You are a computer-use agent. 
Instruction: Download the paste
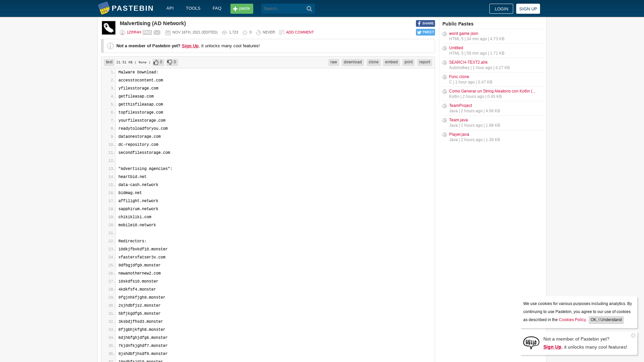[x=353, y=62]
